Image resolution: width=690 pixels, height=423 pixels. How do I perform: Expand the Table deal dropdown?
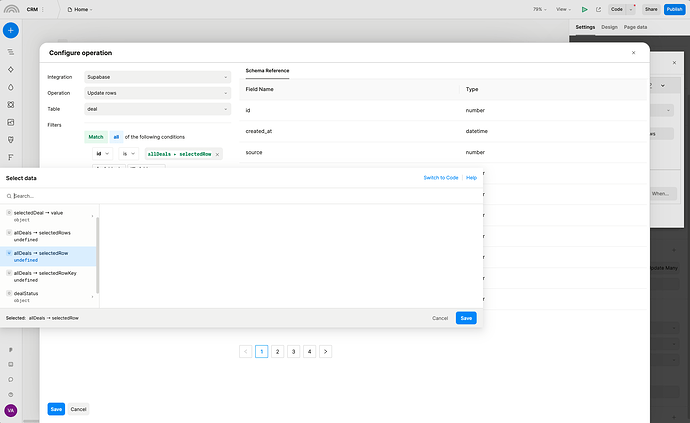click(x=158, y=108)
